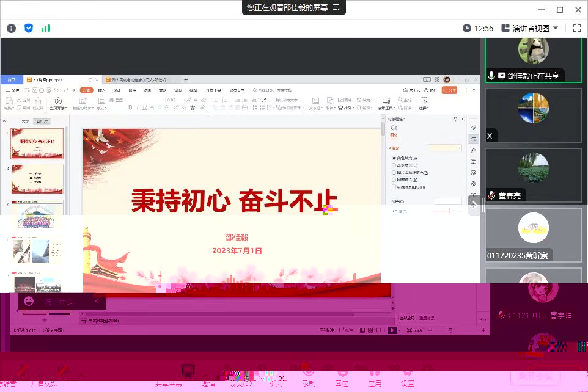Open the WPS 首页 home tab

click(x=12, y=80)
